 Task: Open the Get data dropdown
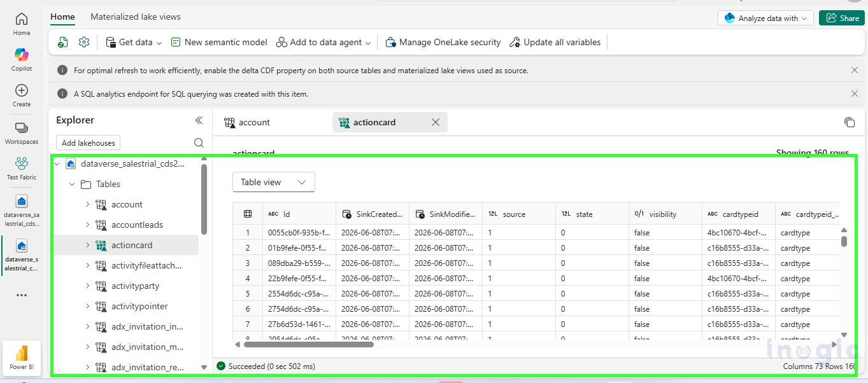click(x=134, y=42)
